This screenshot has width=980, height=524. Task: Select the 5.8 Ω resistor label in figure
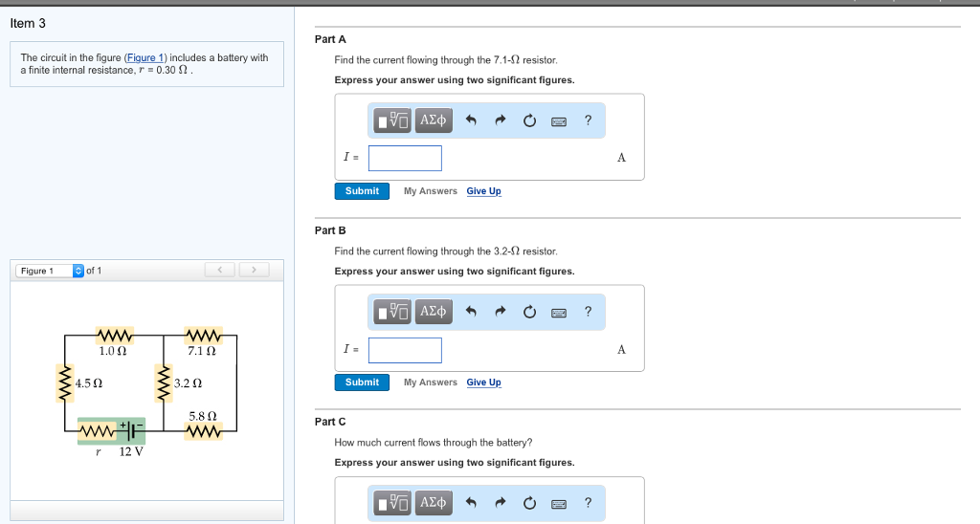[x=203, y=416]
